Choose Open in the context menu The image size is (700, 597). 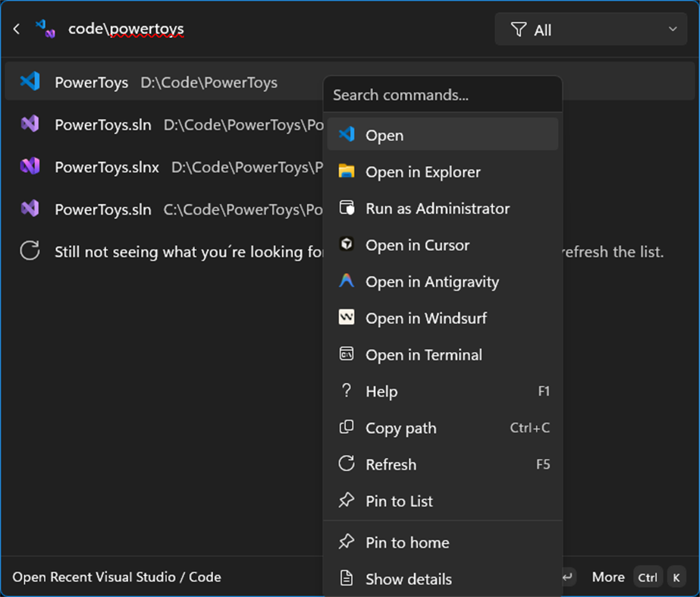click(442, 134)
